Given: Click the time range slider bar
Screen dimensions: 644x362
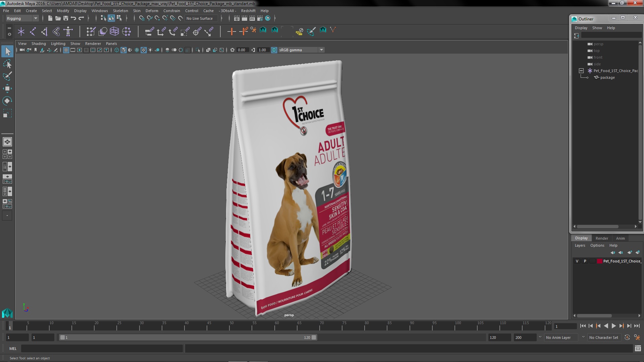Looking at the screenshot, I should pyautogui.click(x=188, y=338).
